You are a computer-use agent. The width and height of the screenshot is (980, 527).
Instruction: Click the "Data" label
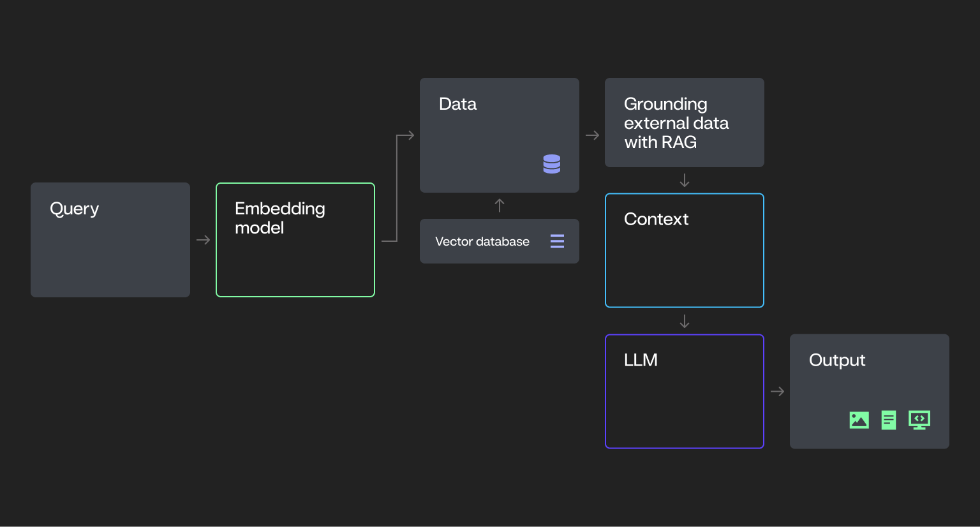tap(457, 104)
